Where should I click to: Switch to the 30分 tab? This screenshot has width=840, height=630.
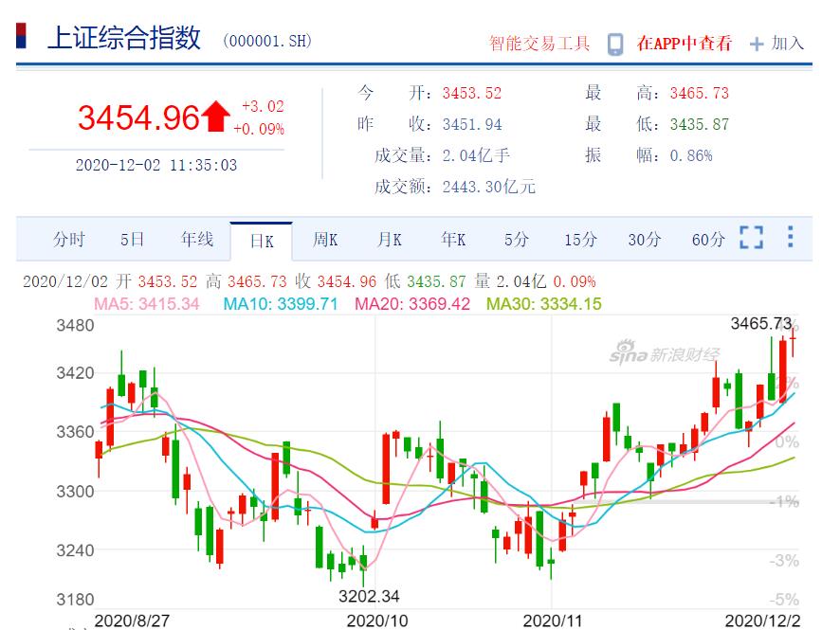pyautogui.click(x=645, y=240)
